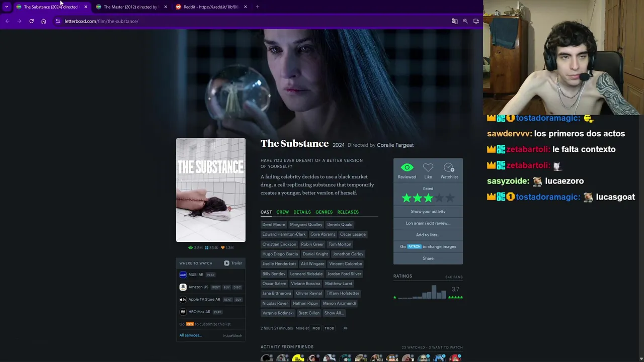Toggle the Watchlist clock icon
644x362 pixels.
(449, 167)
